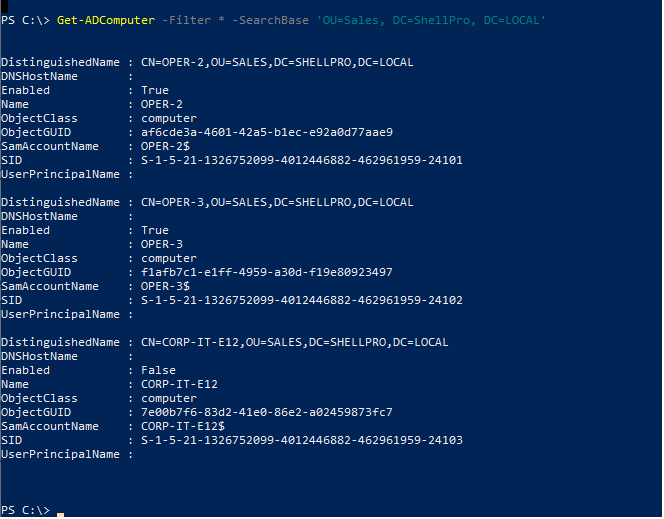Viewport: 664px width, 519px height.
Task: Click the OPER-3 DistinguishedName value
Action: pos(277,202)
